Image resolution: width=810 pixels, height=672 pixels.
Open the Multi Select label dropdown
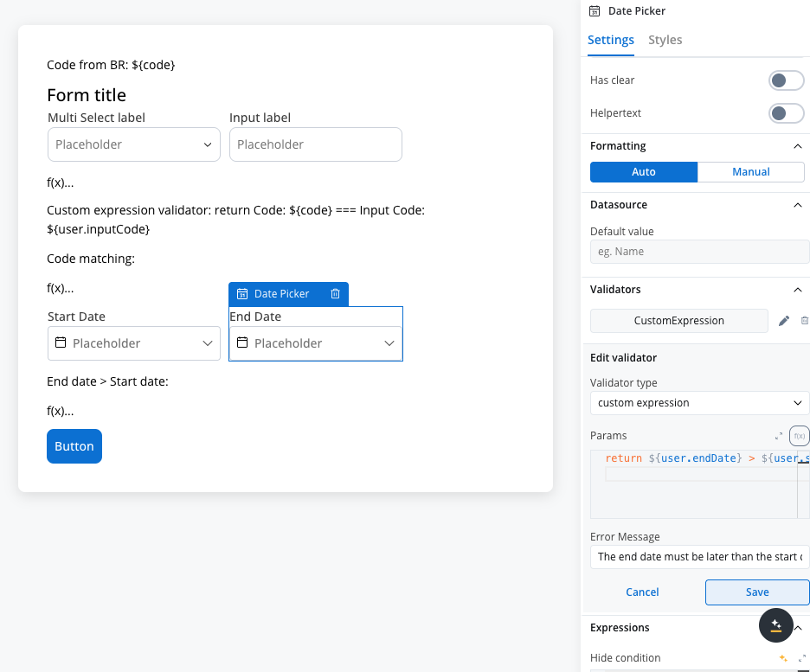pyautogui.click(x=134, y=144)
